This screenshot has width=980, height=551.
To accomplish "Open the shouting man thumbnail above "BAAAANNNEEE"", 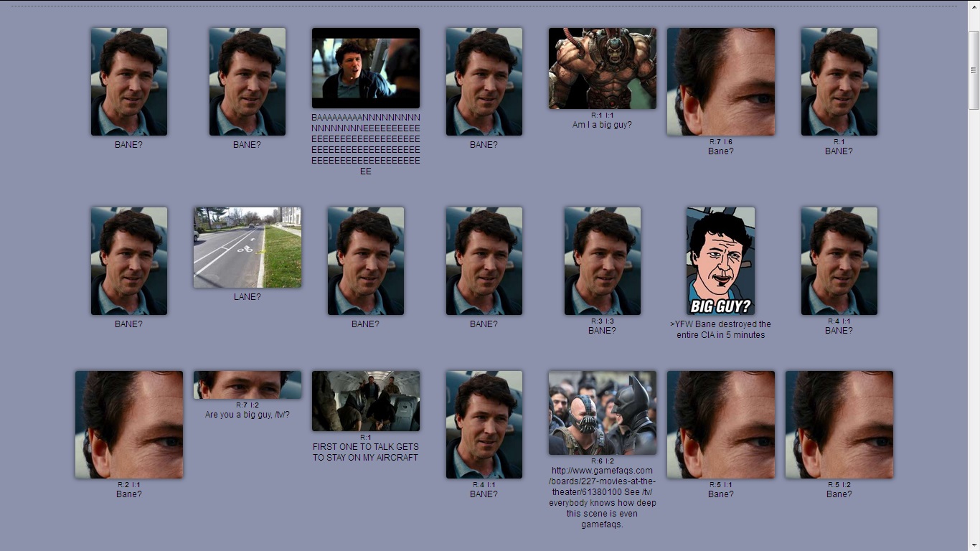I will [366, 68].
